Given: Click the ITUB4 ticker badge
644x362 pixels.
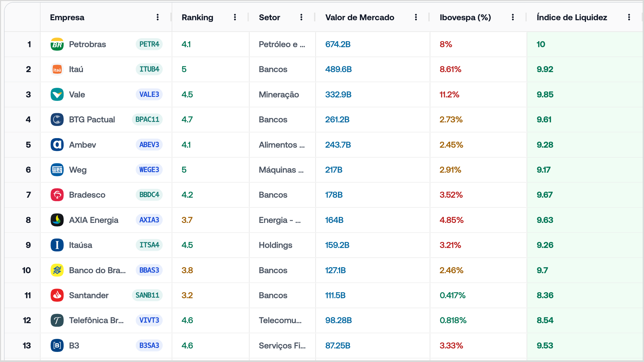Looking at the screenshot, I should [x=149, y=69].
